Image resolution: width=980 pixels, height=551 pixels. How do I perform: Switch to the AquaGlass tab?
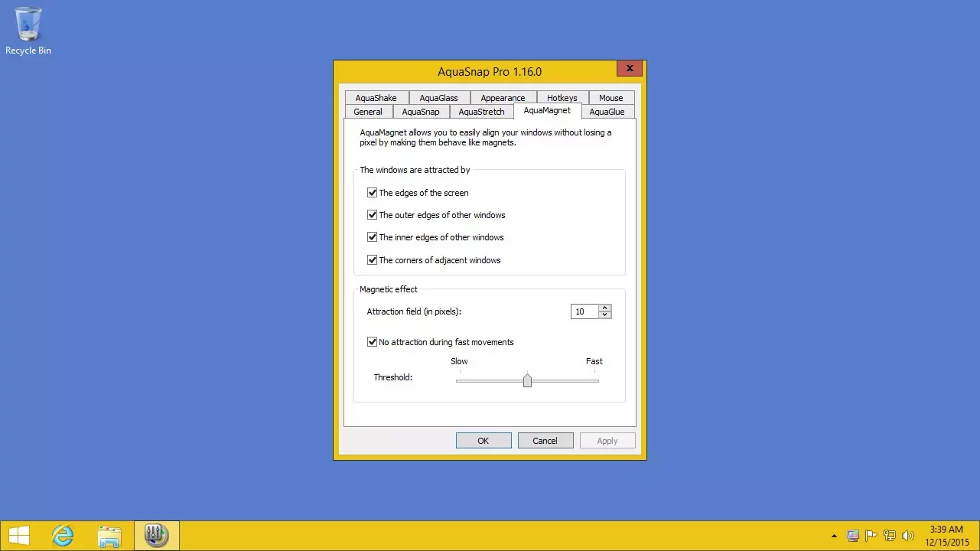(x=439, y=98)
